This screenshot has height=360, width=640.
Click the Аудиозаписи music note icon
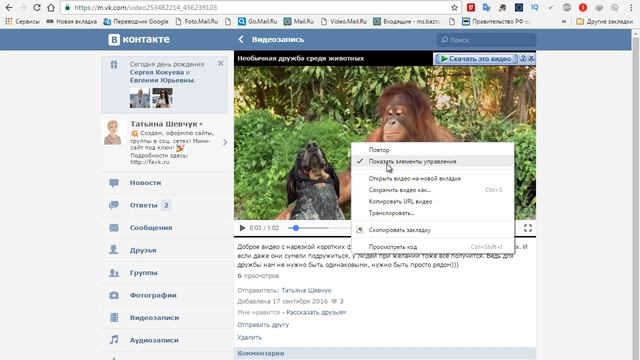pyautogui.click(x=114, y=340)
